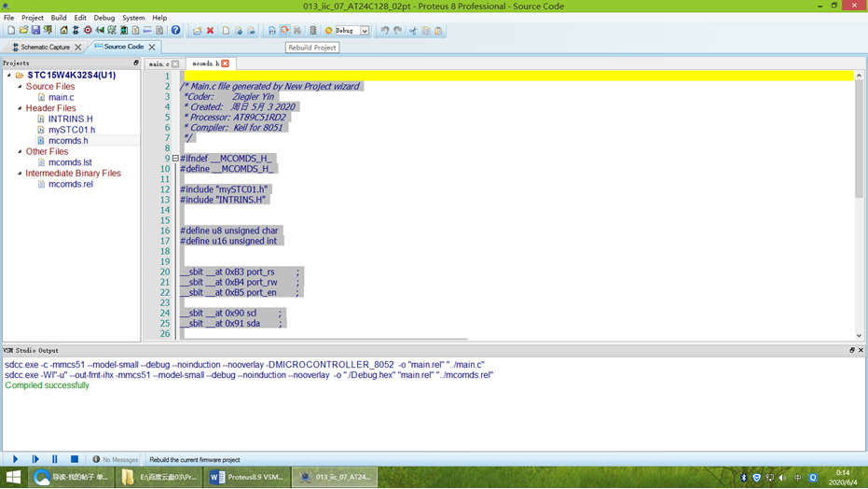Image resolution: width=868 pixels, height=489 pixels.
Task: Collapse the Header Files folder arrow
Action: click(x=20, y=108)
